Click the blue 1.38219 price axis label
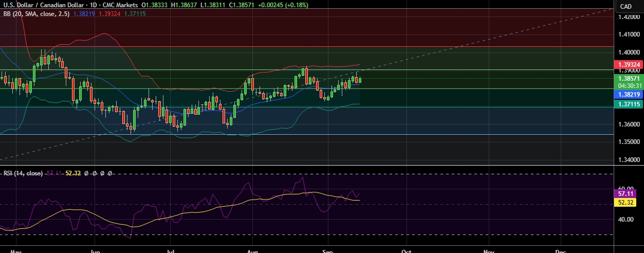 (629, 95)
